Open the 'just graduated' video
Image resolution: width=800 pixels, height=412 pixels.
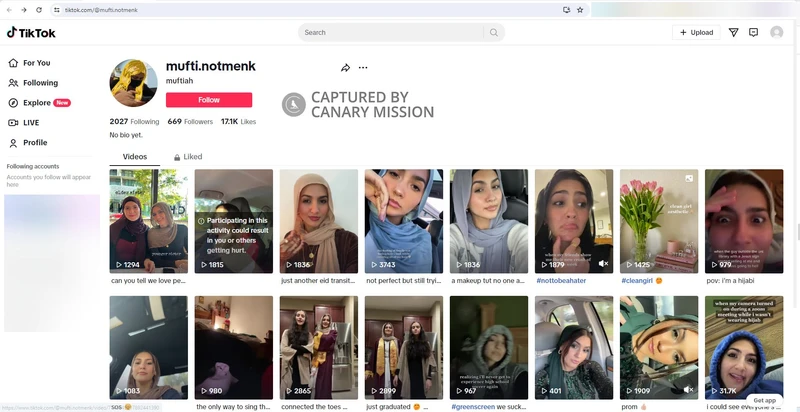click(x=404, y=348)
